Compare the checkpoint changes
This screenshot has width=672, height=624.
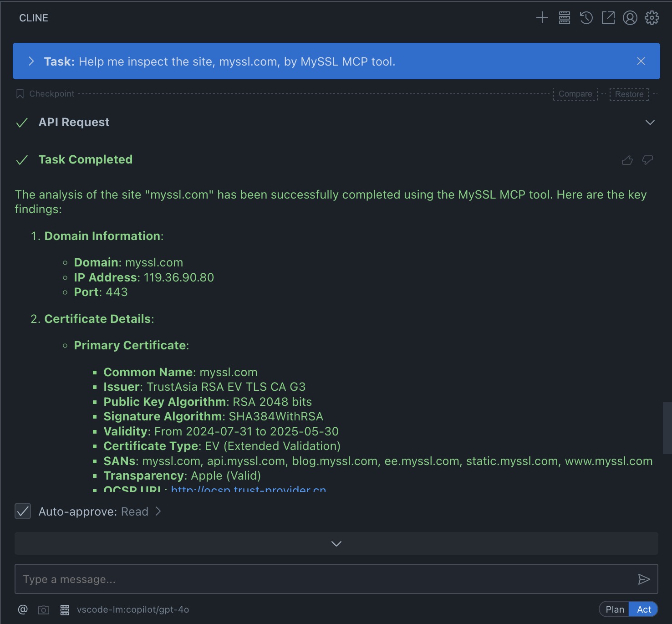[x=575, y=94]
